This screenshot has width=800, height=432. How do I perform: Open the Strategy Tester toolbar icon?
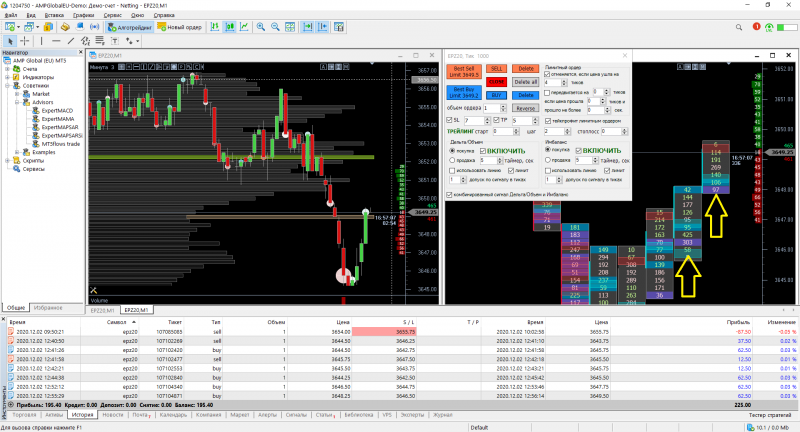339,27
